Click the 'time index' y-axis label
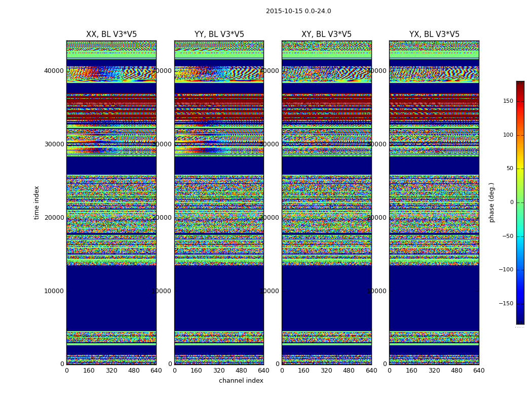532x405 pixels. [x=36, y=202]
